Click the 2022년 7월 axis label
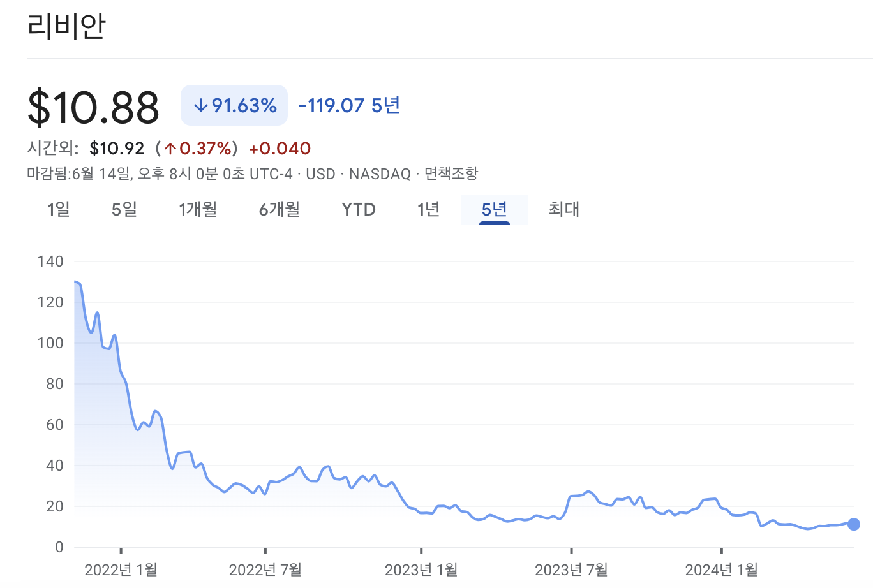This screenshot has height=588, width=873. (265, 570)
